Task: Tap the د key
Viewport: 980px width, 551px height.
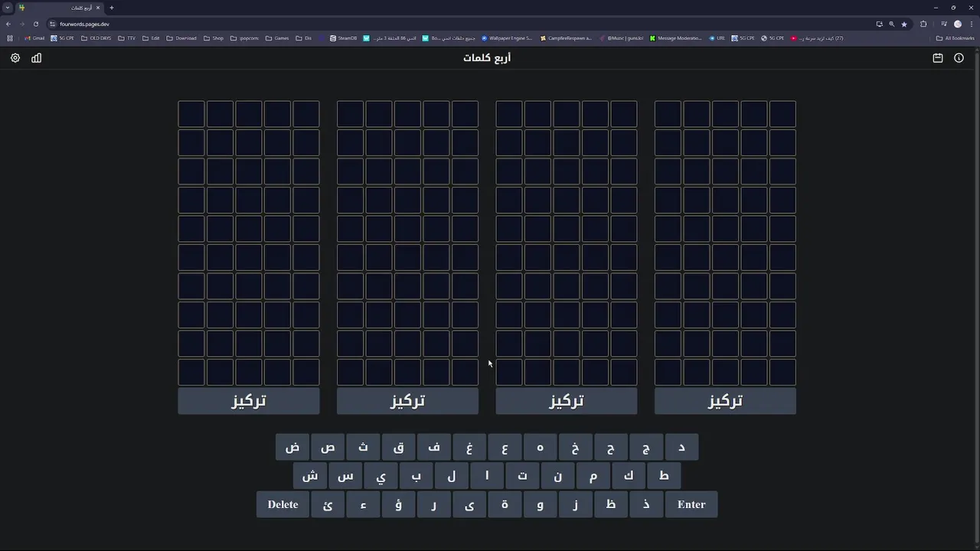Action: tap(681, 447)
